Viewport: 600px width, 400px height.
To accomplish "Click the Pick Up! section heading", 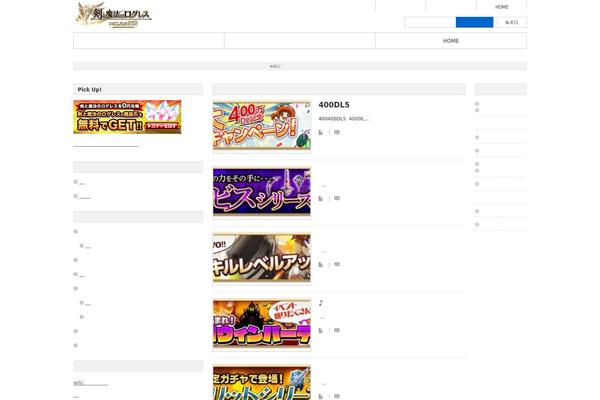I will click(90, 90).
